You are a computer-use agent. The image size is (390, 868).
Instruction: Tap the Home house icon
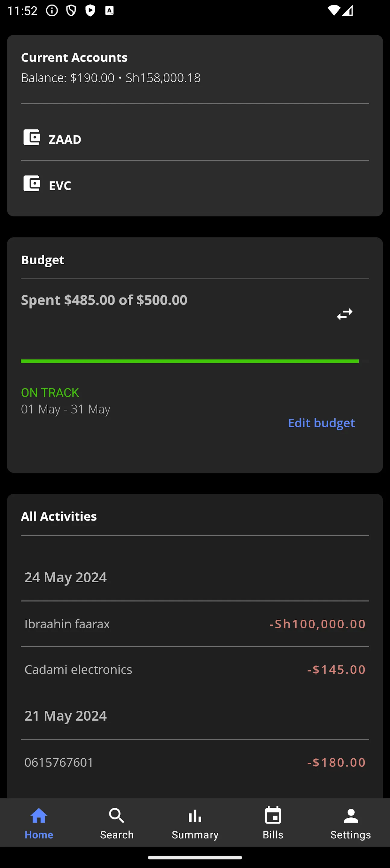[x=39, y=816]
